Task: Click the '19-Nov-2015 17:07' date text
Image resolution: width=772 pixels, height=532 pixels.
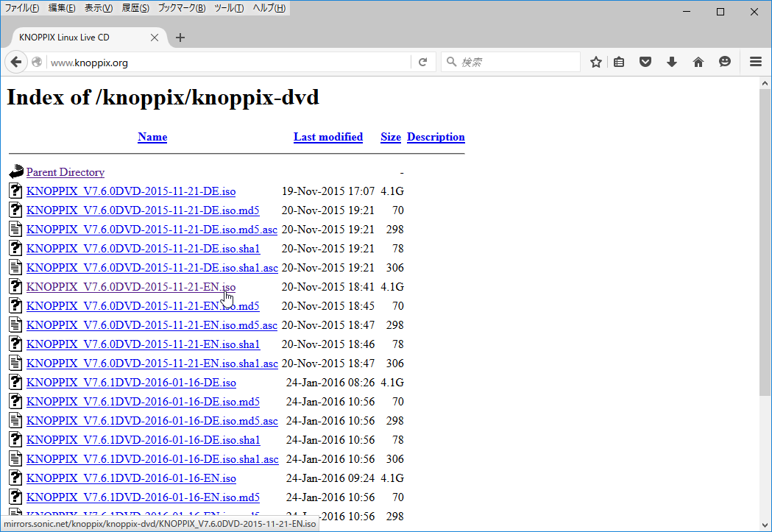Action: coord(328,191)
